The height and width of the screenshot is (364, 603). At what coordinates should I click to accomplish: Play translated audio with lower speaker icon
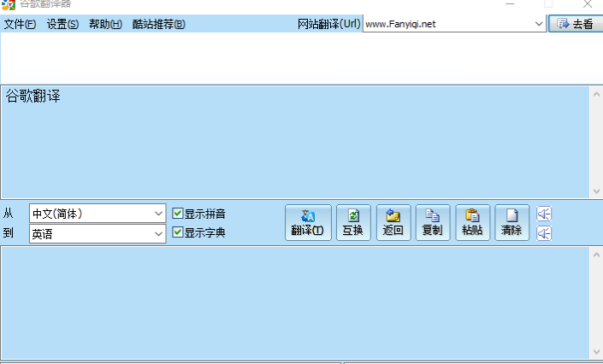click(544, 233)
